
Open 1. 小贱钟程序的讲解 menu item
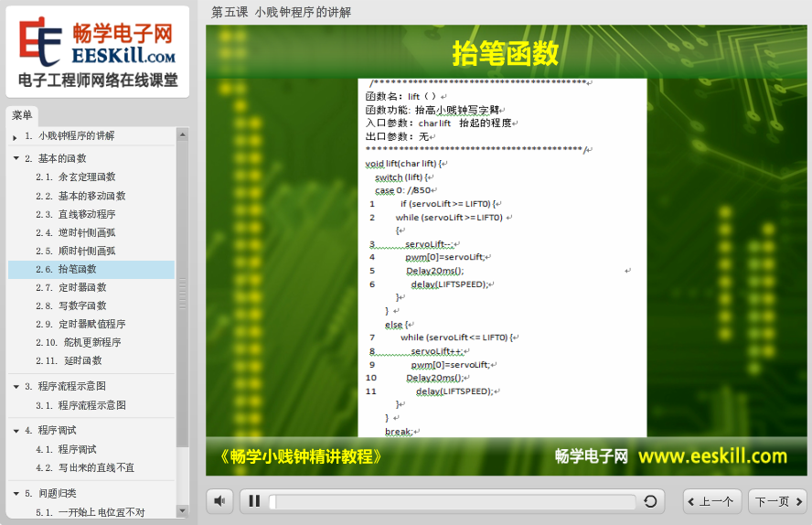(x=69, y=136)
